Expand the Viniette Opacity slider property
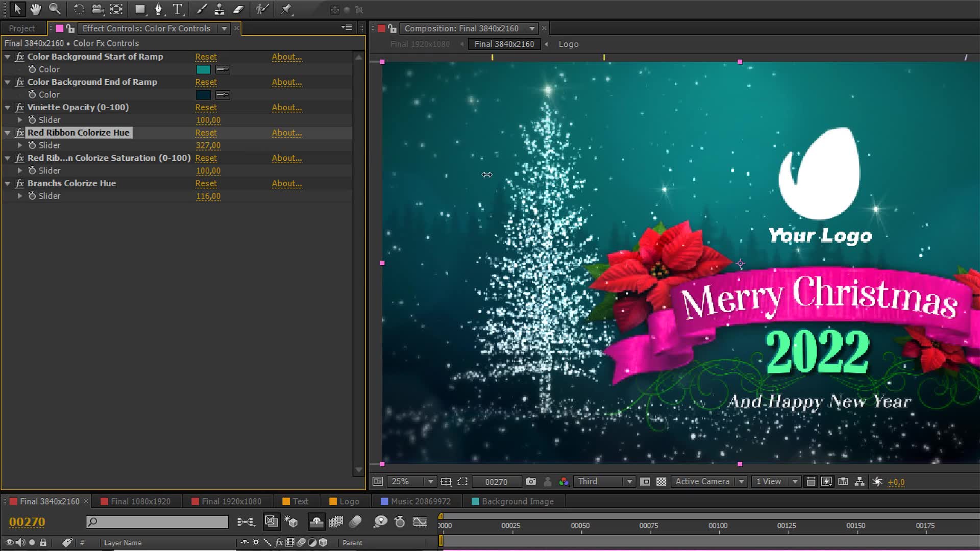Screen dimensions: 980x551 coord(19,120)
